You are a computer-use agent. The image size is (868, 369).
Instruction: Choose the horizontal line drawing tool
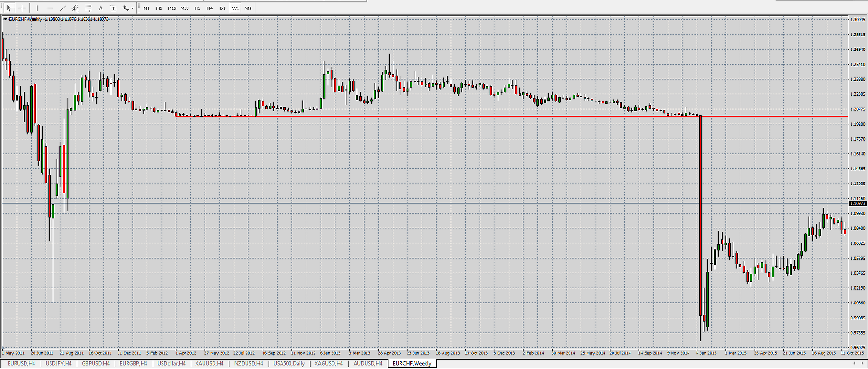(50, 8)
